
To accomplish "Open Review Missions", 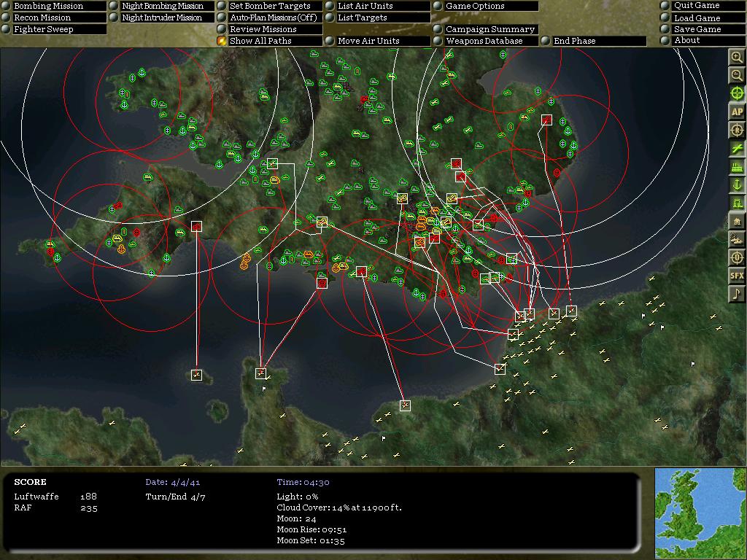I will click(270, 29).
